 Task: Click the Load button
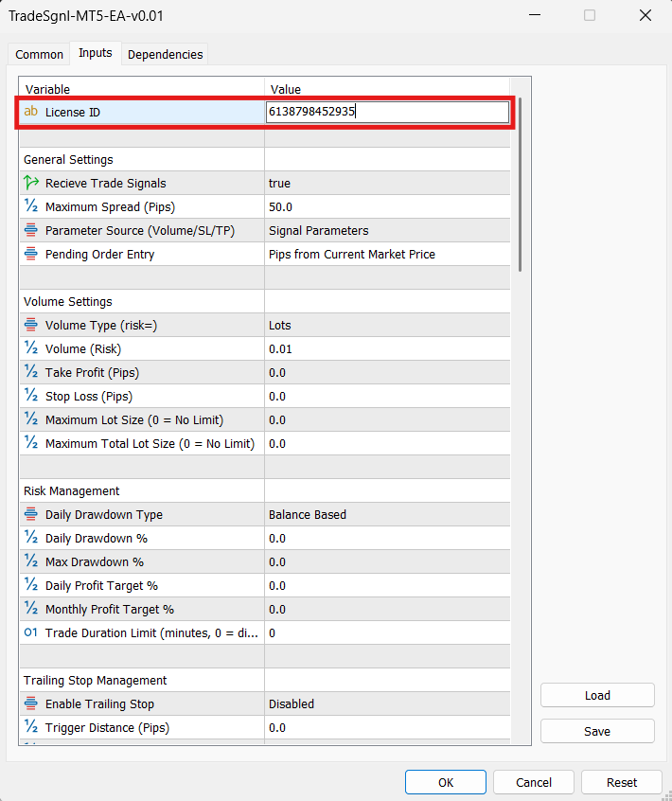[597, 695]
